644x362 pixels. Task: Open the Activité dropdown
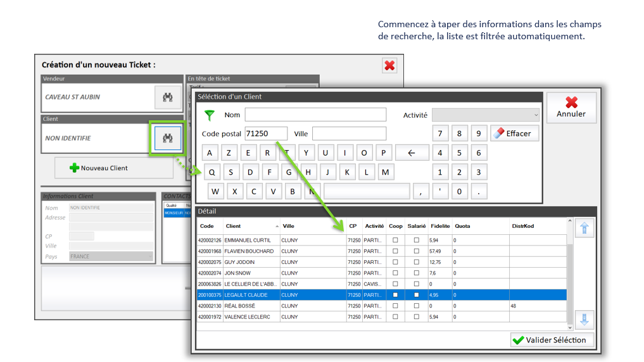(486, 115)
